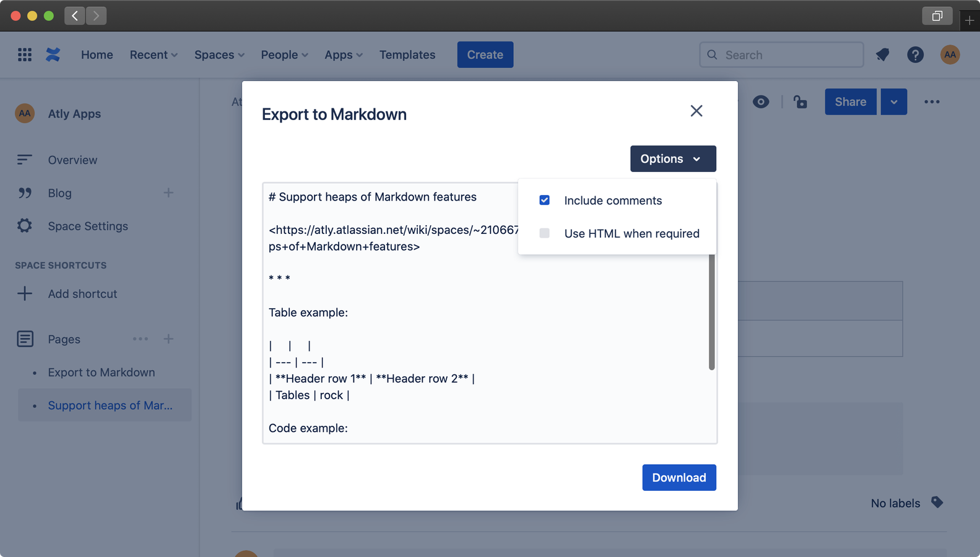980x557 pixels.
Task: Open the Share dropdown arrow
Action: (893, 101)
